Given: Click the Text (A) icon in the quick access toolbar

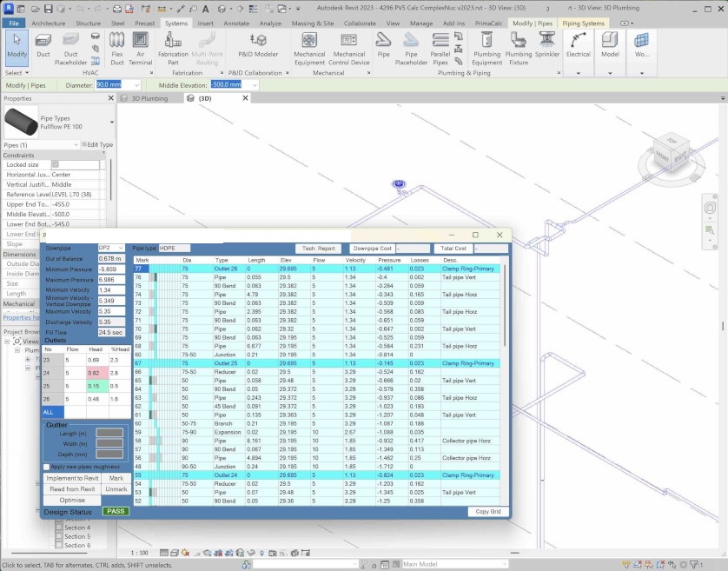Looking at the screenshot, I should 205,9.
